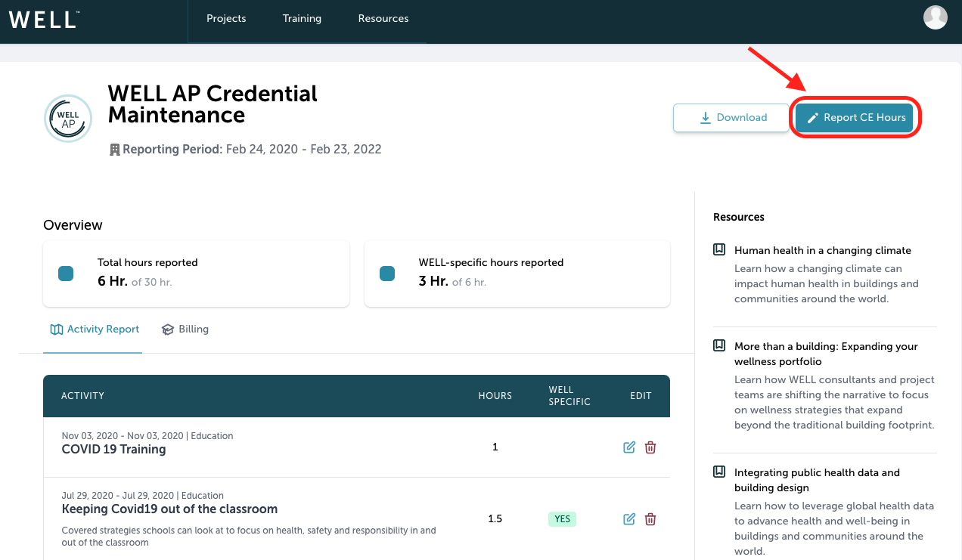The image size is (962, 560).
Task: Click the Download button
Action: [731, 118]
